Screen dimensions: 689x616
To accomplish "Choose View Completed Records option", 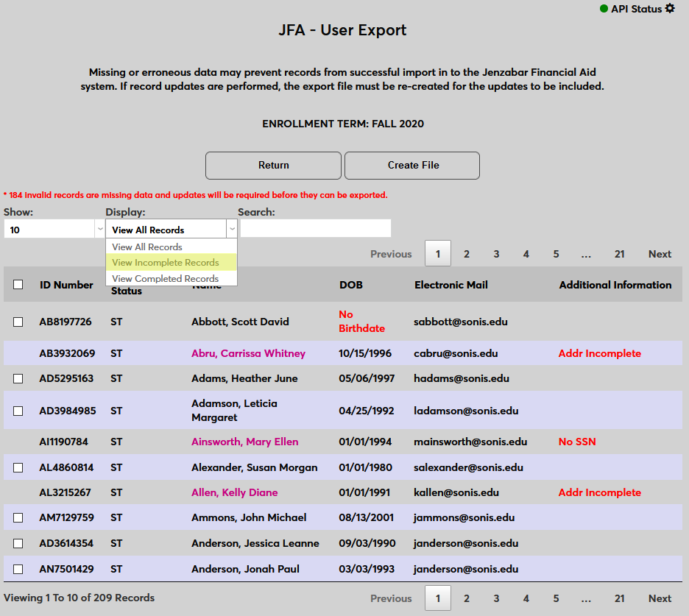I will point(166,279).
